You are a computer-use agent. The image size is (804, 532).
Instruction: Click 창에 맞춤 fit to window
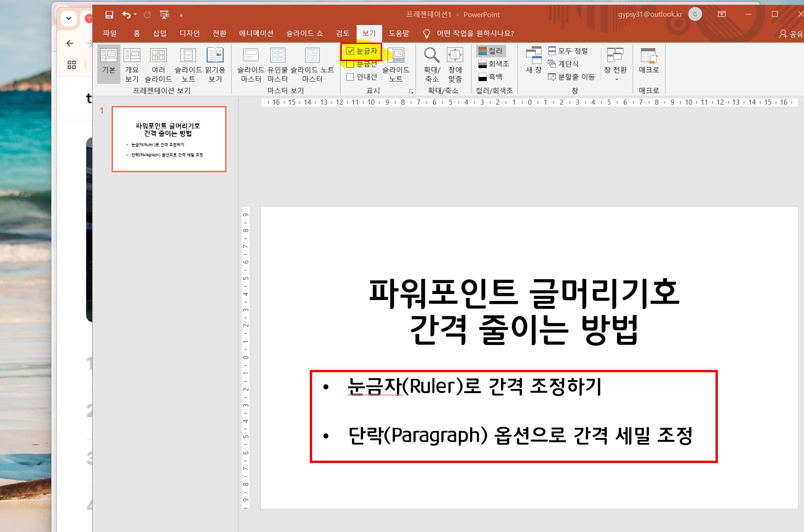[x=455, y=65]
